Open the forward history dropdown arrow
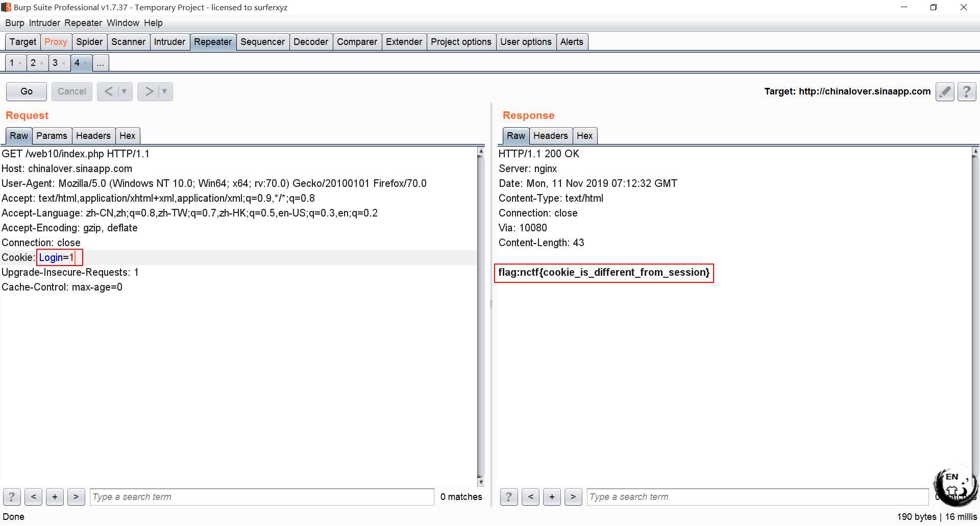 [165, 91]
